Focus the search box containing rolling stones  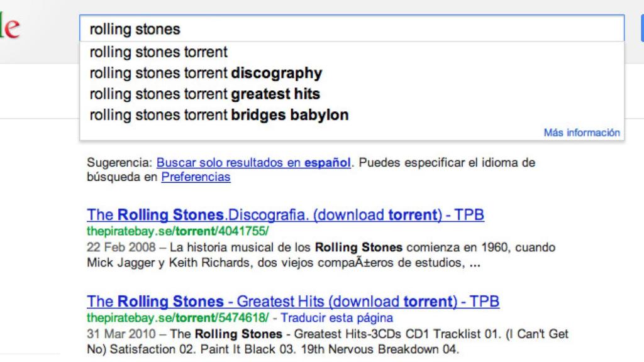[x=351, y=29]
